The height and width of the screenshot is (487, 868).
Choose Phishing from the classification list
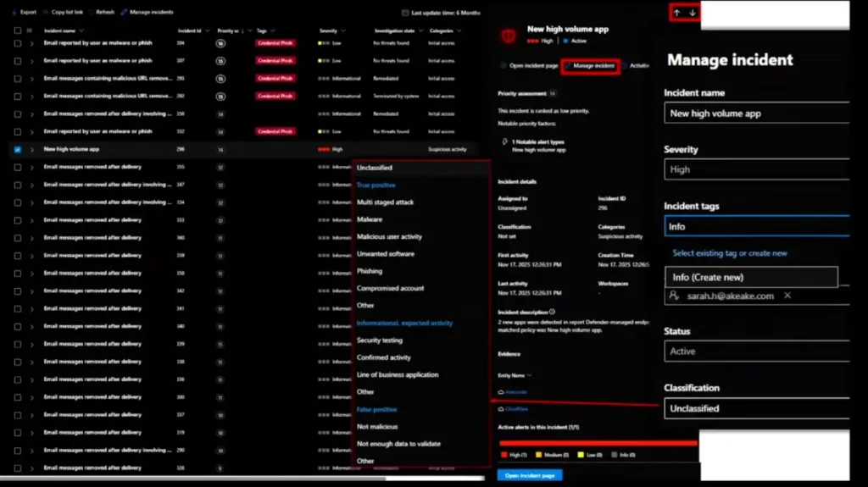tap(370, 271)
